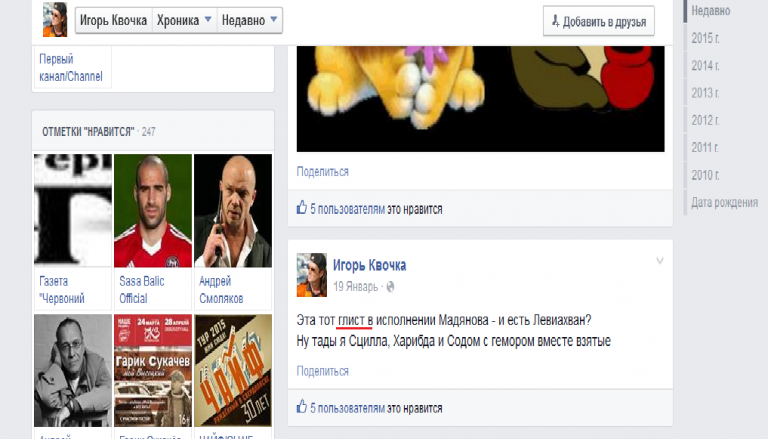
Task: Click Поделиться under the 19 Январь post
Action: [x=322, y=371]
